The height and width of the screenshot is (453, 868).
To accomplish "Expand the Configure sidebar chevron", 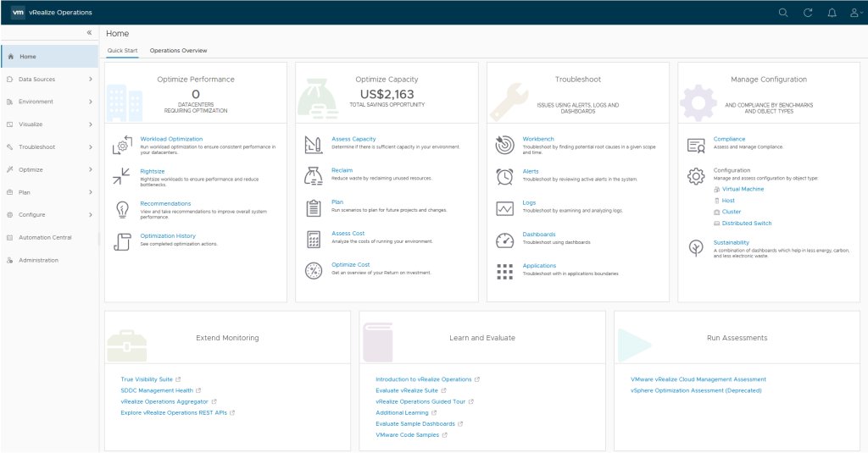I will [x=90, y=214].
